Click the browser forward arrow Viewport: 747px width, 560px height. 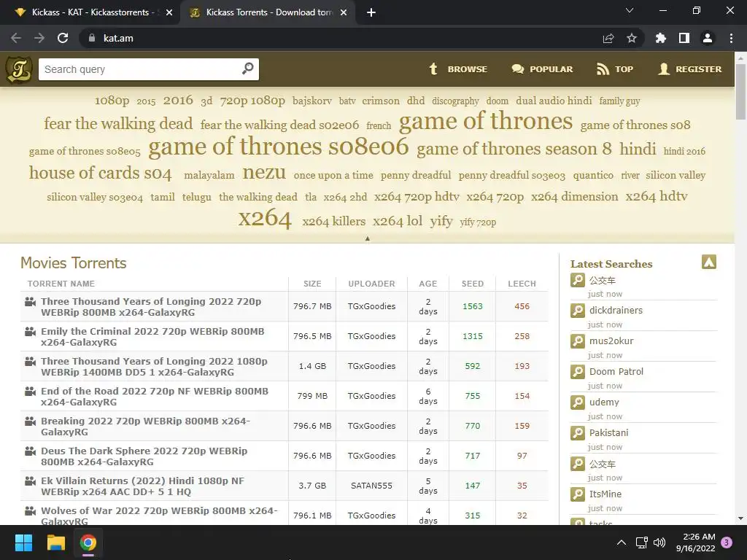click(x=39, y=38)
